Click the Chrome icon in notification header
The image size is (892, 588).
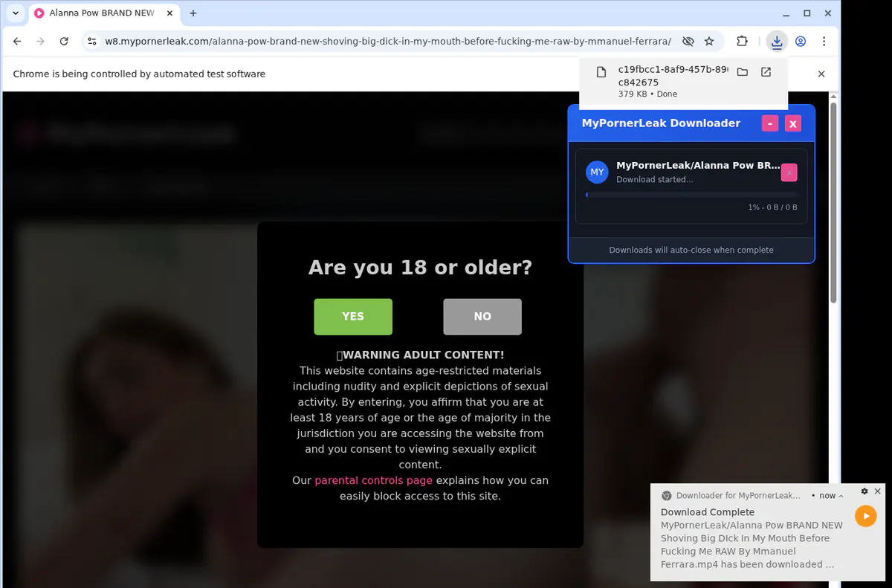coord(667,495)
